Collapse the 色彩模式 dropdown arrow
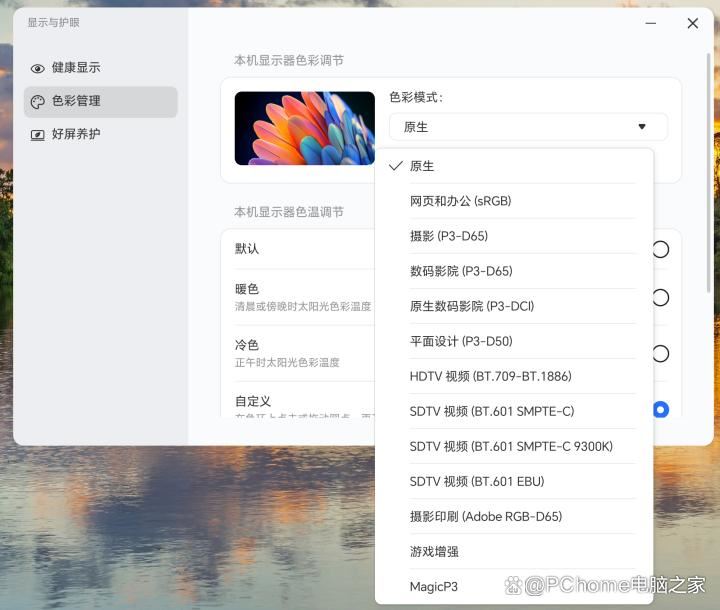The width and height of the screenshot is (720, 610). click(642, 127)
